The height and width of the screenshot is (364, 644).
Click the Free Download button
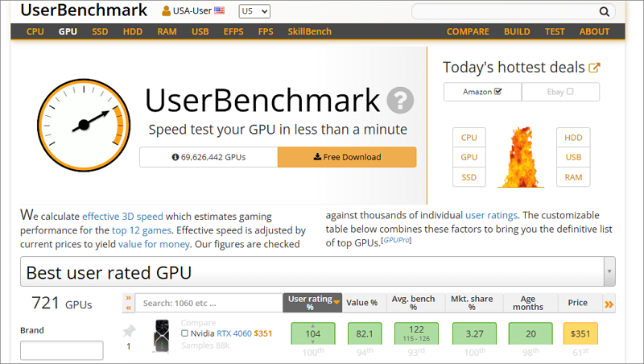(x=347, y=157)
